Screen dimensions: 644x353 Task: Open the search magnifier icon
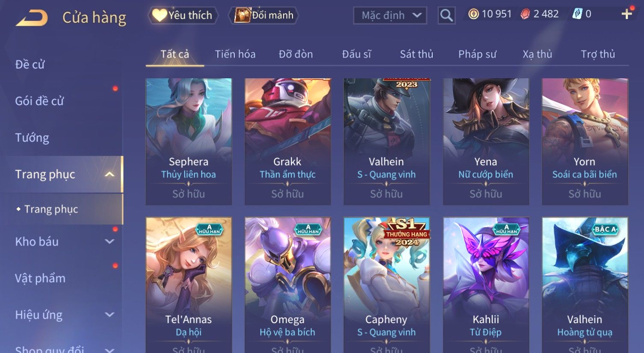click(446, 16)
